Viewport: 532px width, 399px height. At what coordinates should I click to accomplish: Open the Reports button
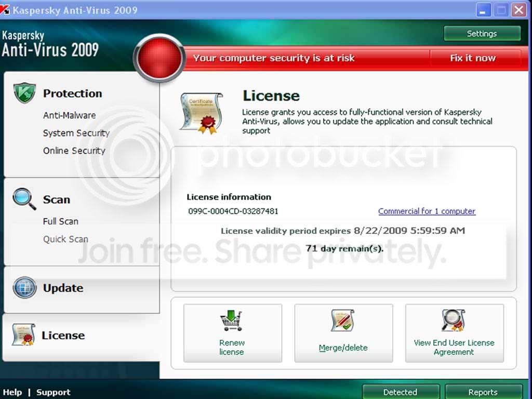tap(483, 392)
